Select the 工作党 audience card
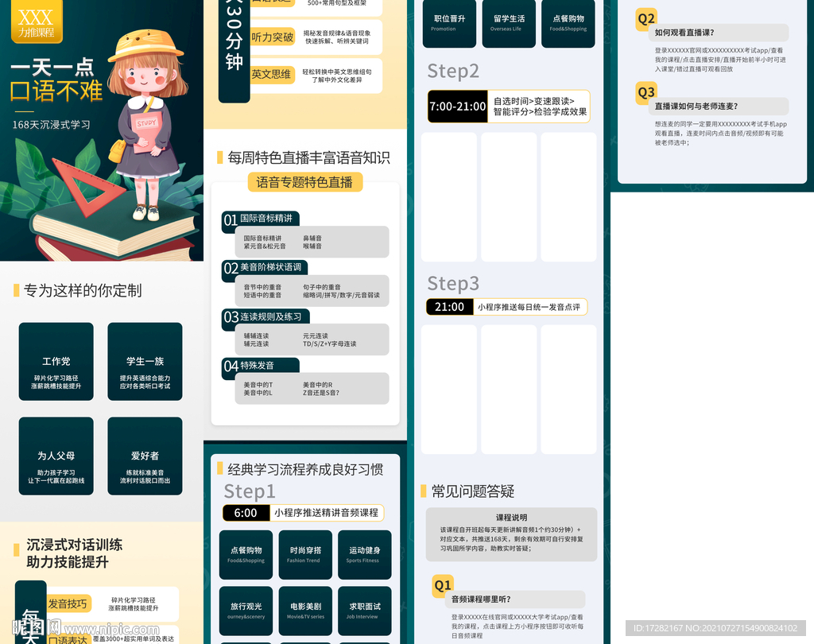The image size is (814, 644). click(x=56, y=362)
